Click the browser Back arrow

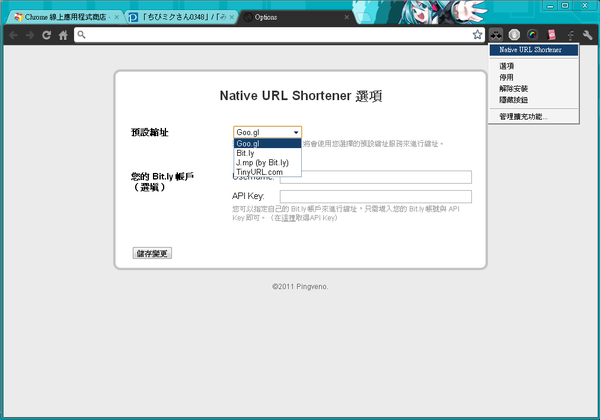tap(13, 35)
